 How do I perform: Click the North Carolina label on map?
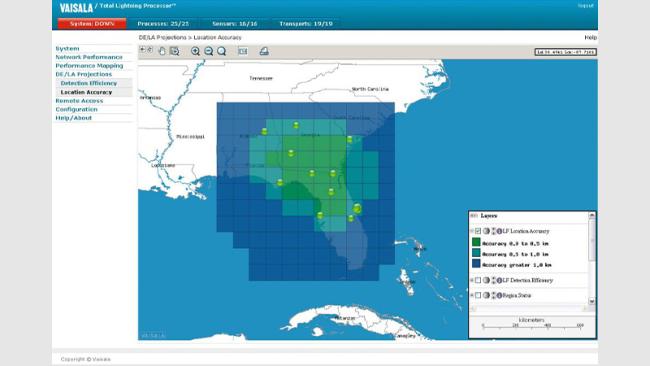[x=370, y=89]
